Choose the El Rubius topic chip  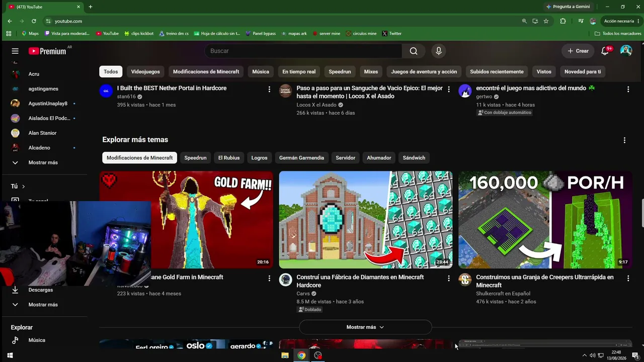click(x=229, y=158)
